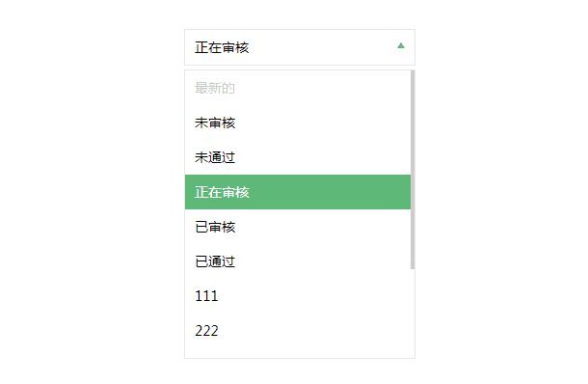The image size is (588, 384).
Task: Select the 111 option
Action: tap(298, 296)
